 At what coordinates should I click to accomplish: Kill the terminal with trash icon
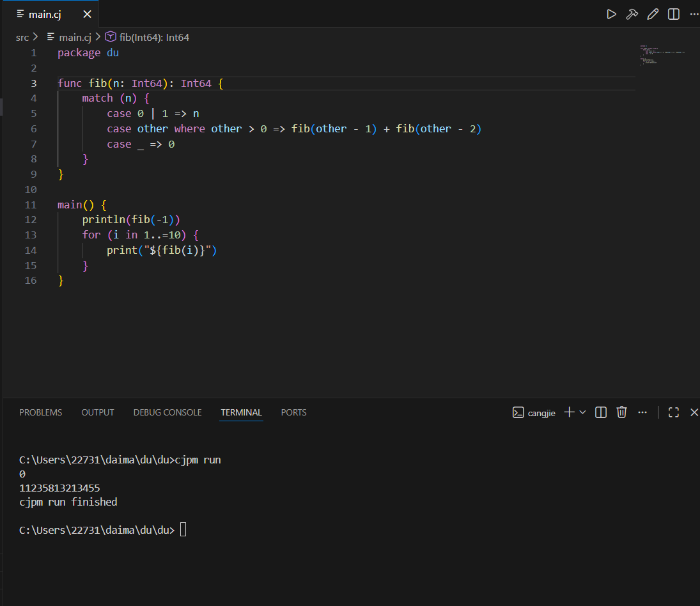621,412
